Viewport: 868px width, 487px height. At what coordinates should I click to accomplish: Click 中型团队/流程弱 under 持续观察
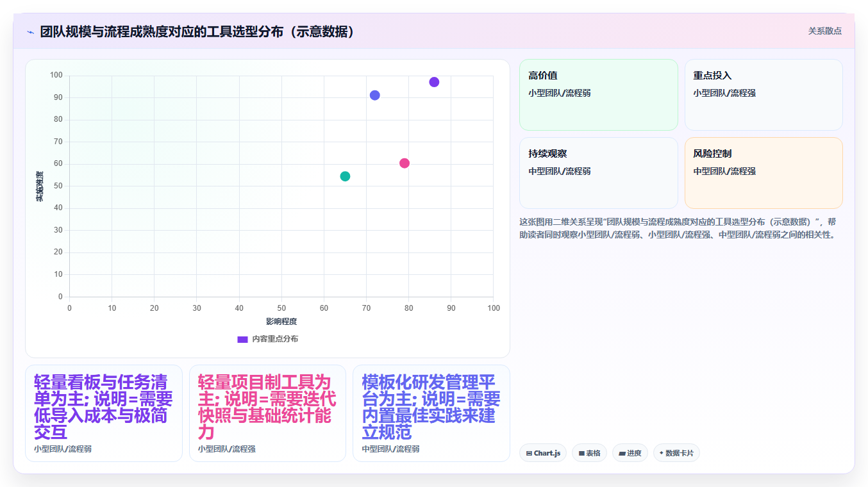point(560,171)
